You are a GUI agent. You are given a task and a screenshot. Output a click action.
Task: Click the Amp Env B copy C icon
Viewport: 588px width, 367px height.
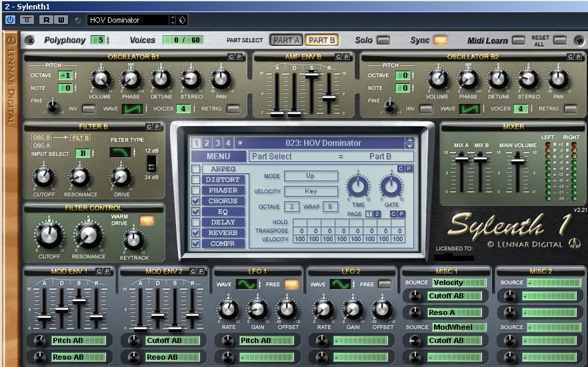(339, 57)
